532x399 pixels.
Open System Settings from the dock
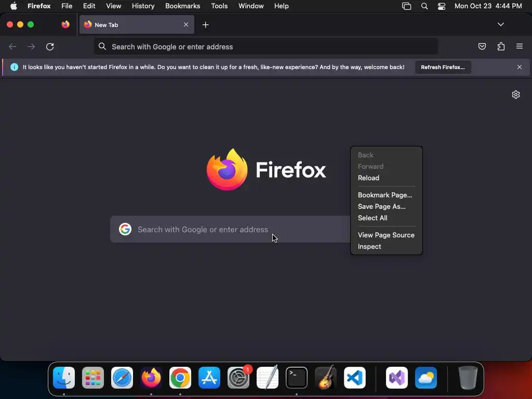tap(238, 378)
